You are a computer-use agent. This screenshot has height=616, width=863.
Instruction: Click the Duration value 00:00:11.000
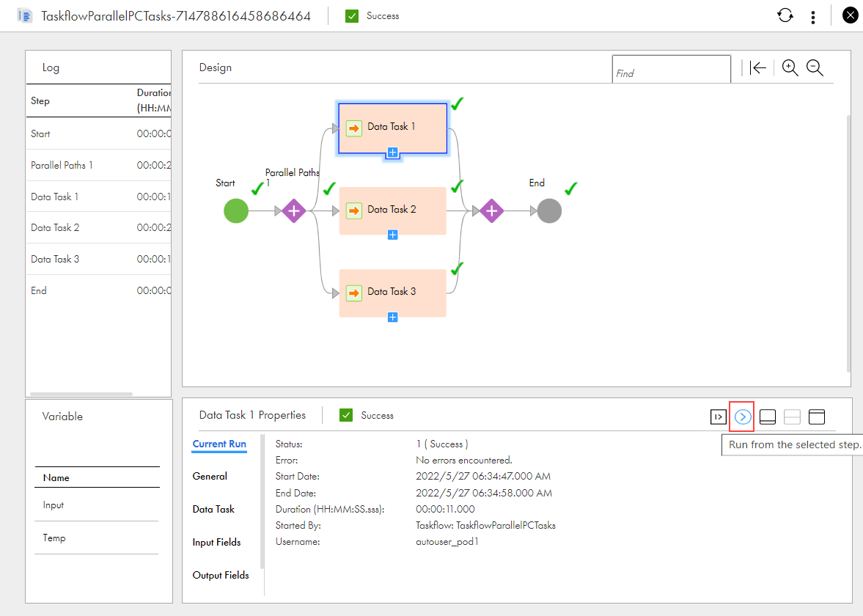click(x=445, y=509)
